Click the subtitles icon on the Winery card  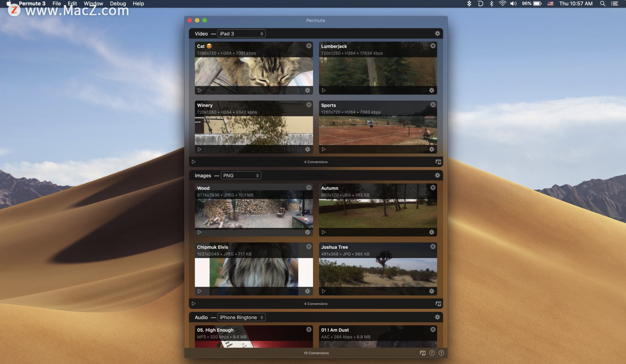[x=299, y=150]
